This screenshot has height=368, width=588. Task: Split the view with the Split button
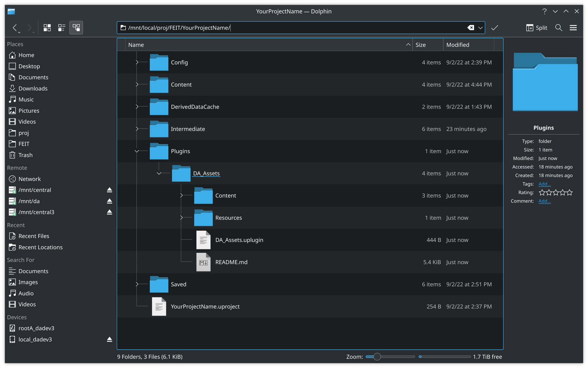pos(537,28)
